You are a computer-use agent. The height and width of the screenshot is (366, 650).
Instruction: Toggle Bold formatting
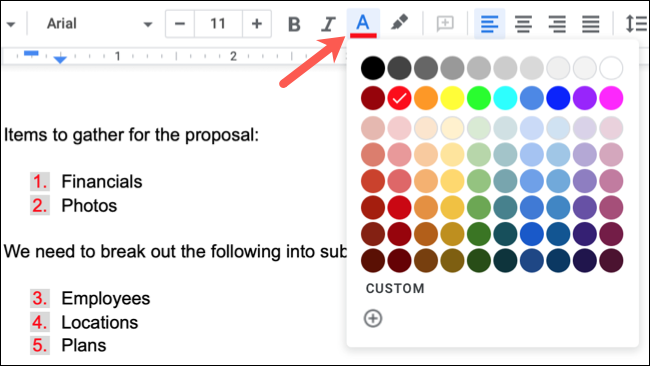(294, 24)
